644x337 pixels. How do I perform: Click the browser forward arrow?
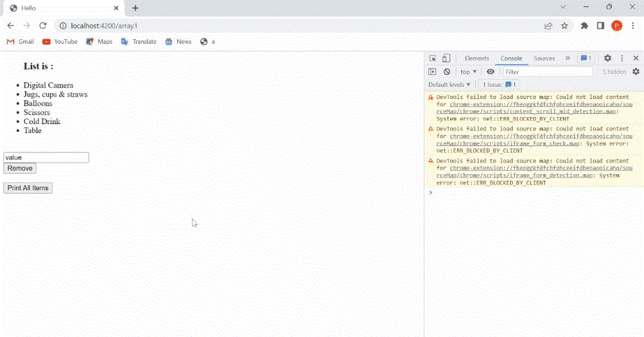click(26, 26)
